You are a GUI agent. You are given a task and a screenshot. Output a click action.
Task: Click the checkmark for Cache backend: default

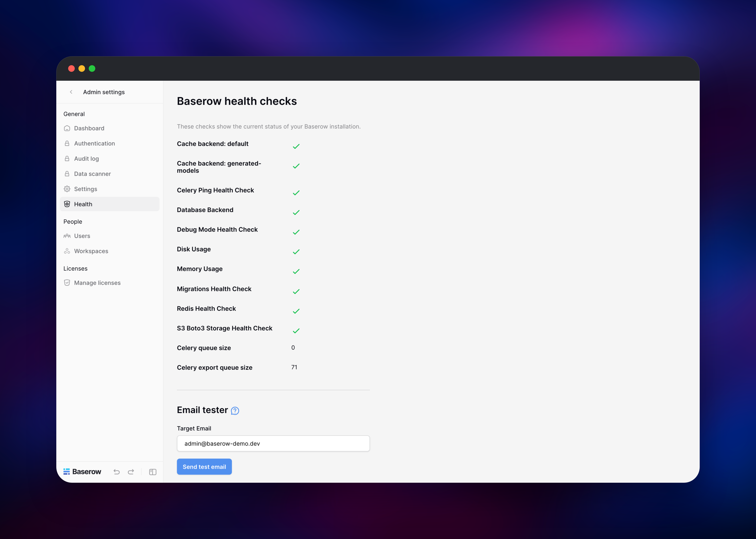[296, 146]
